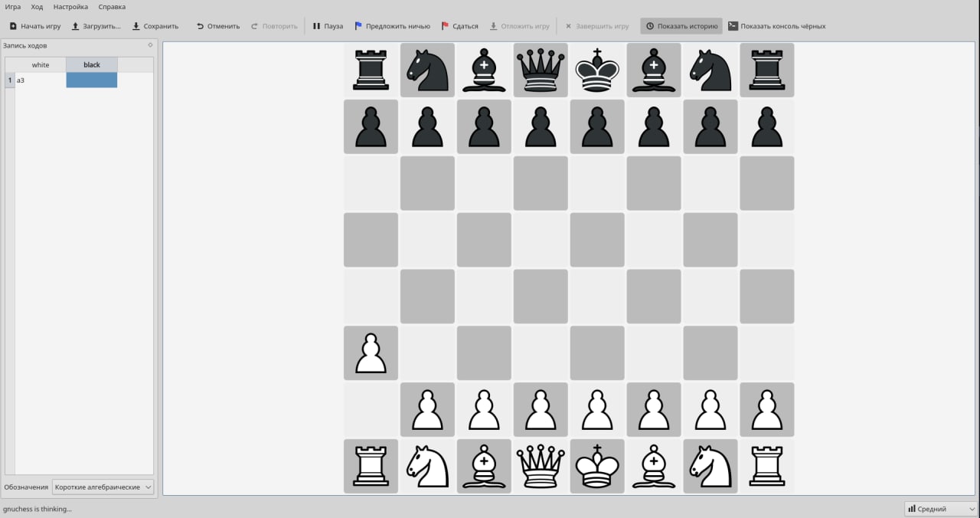
Task: Click the empty e4 square
Action: point(597,297)
